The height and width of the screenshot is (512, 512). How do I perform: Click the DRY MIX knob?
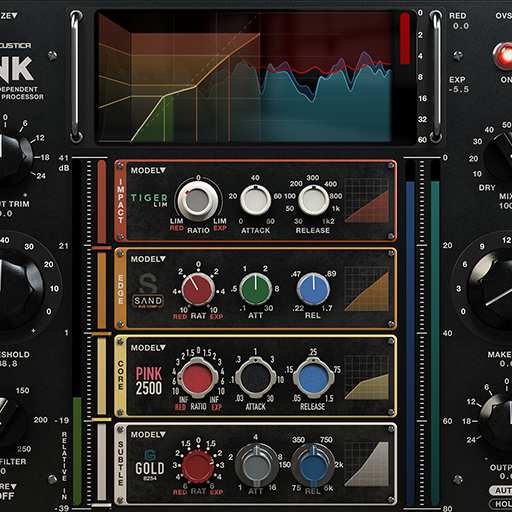click(498, 157)
